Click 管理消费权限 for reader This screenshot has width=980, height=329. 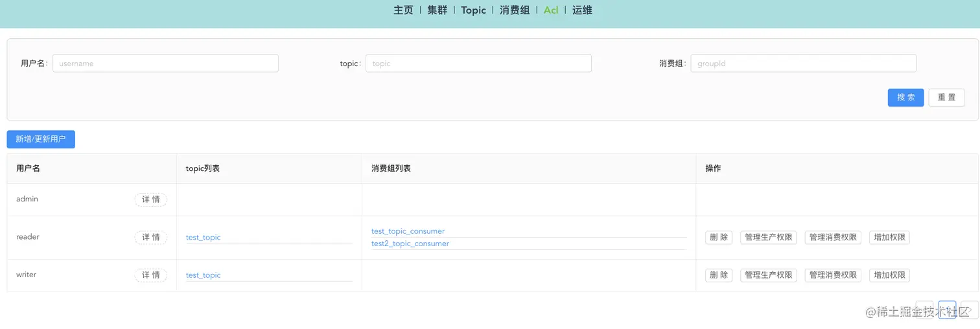[833, 238]
